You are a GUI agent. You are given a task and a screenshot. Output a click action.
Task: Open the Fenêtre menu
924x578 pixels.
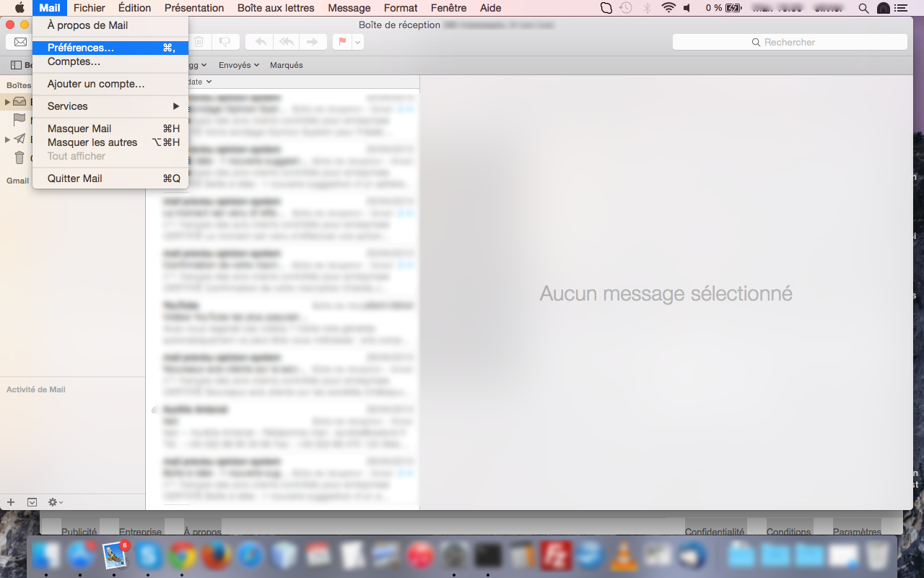point(448,8)
